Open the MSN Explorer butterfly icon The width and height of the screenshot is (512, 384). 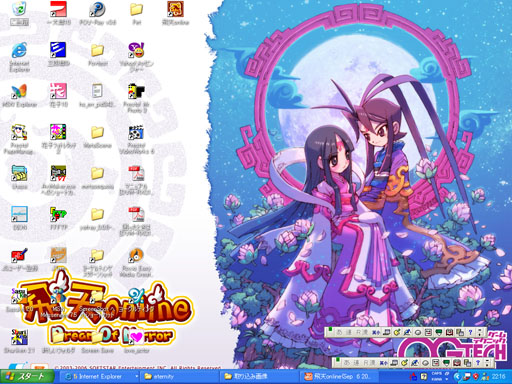pyautogui.click(x=19, y=91)
